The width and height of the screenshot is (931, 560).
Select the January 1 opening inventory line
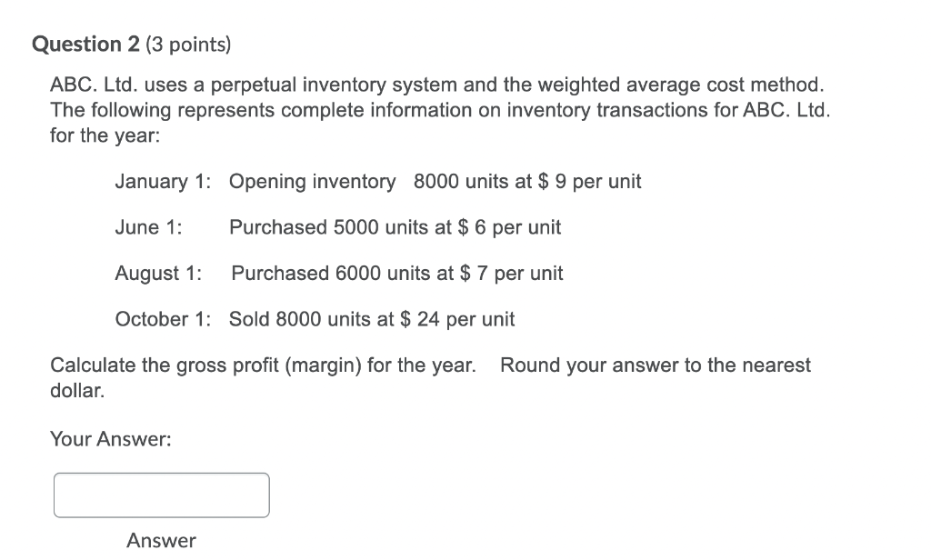[377, 181]
